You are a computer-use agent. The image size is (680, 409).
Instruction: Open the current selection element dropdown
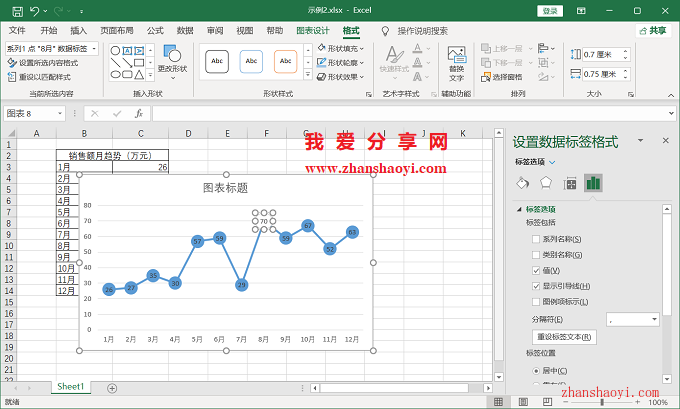click(94, 49)
